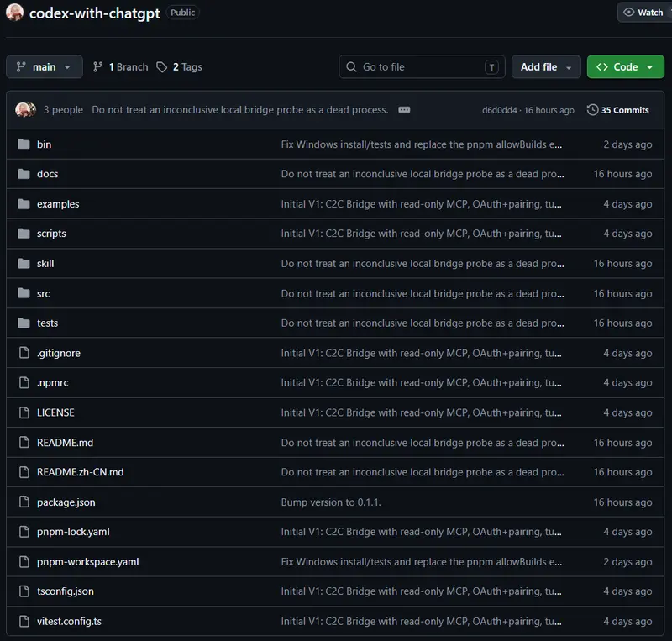Image resolution: width=672 pixels, height=641 pixels.
Task: Open the .npmrc file
Action: coord(53,383)
